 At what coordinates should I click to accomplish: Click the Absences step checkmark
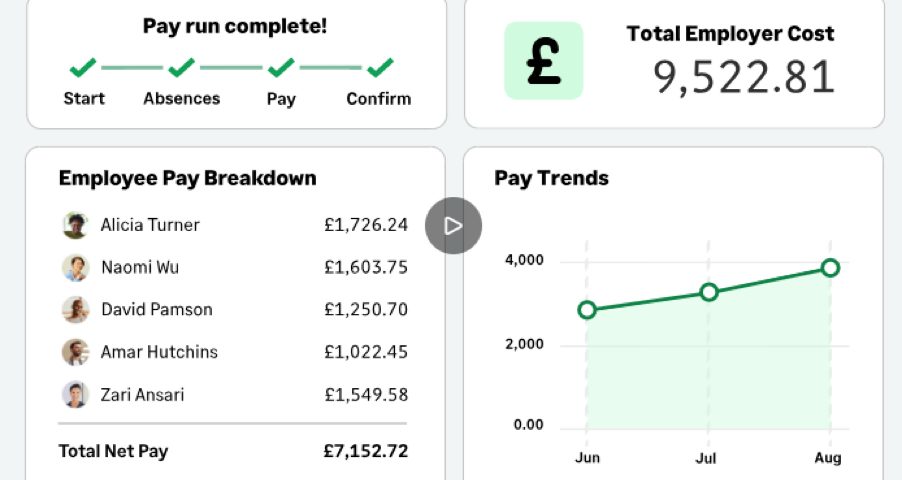pos(182,67)
